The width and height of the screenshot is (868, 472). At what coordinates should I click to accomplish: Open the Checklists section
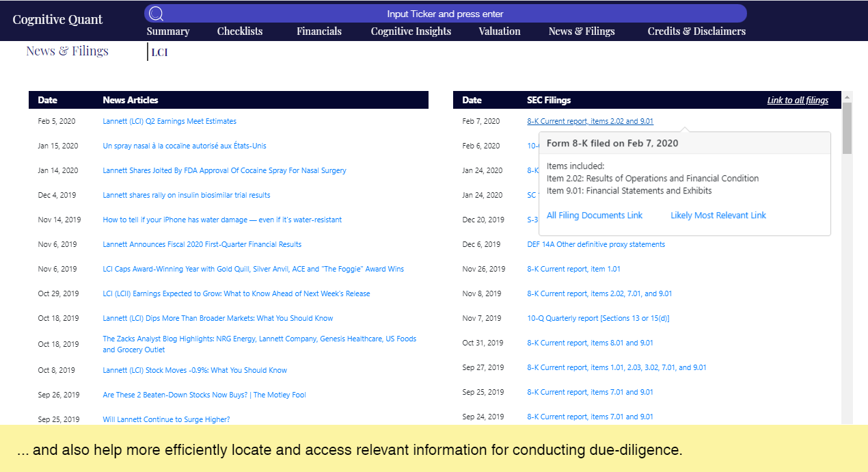pos(240,31)
